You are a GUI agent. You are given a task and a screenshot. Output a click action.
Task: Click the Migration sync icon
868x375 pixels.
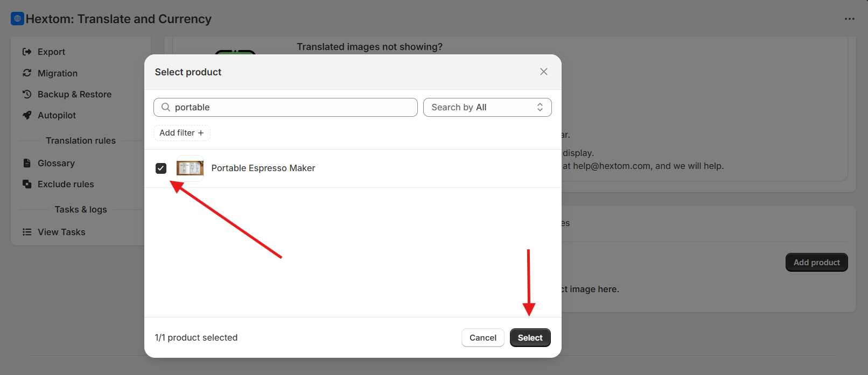tap(27, 73)
